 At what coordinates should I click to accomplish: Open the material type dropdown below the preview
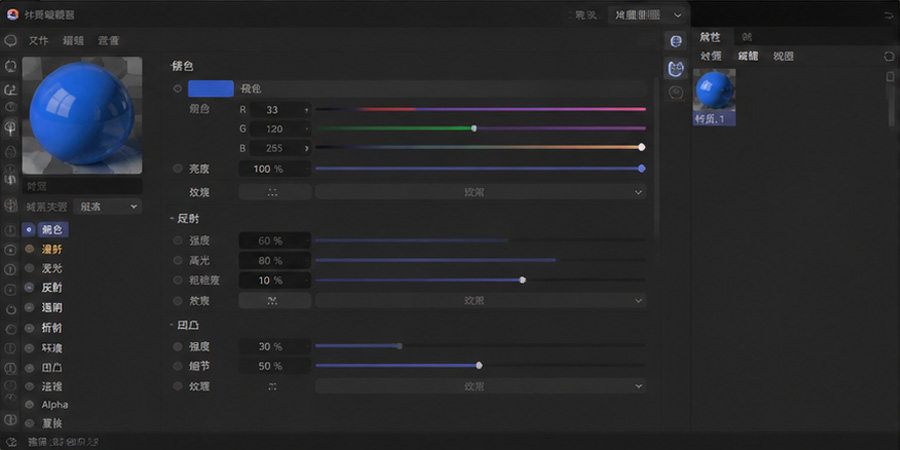click(x=108, y=207)
